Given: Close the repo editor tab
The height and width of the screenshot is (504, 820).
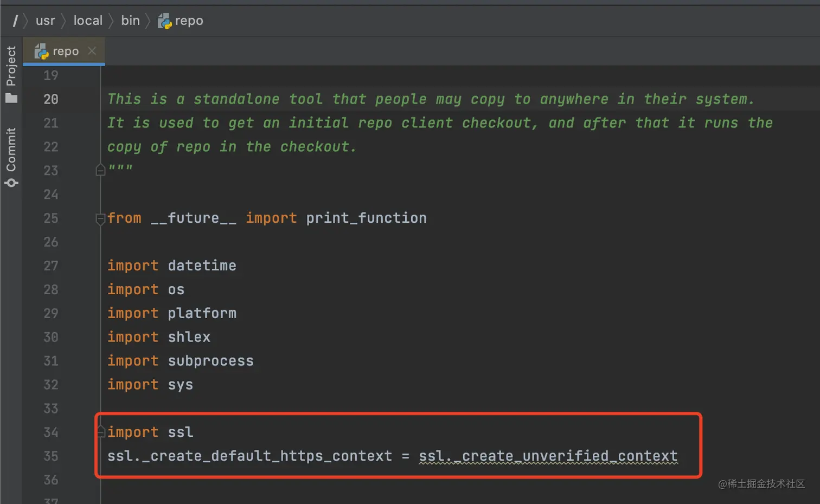Looking at the screenshot, I should click(x=92, y=50).
